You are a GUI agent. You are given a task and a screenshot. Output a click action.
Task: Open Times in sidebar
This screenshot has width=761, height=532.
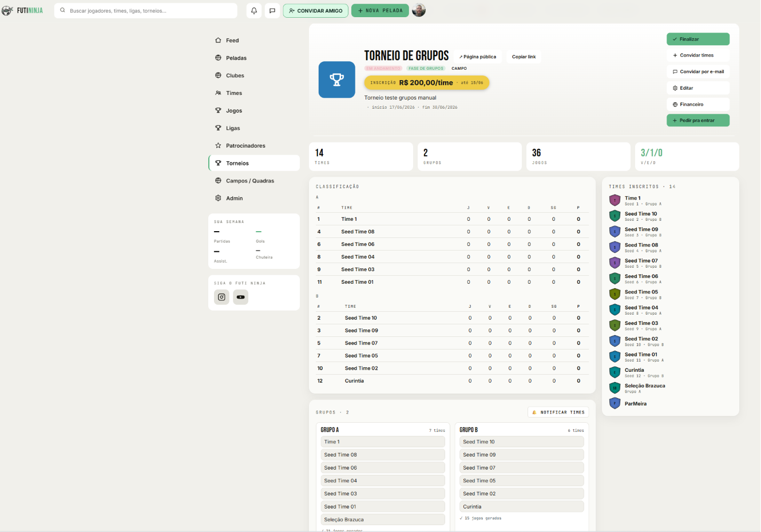coord(254,93)
